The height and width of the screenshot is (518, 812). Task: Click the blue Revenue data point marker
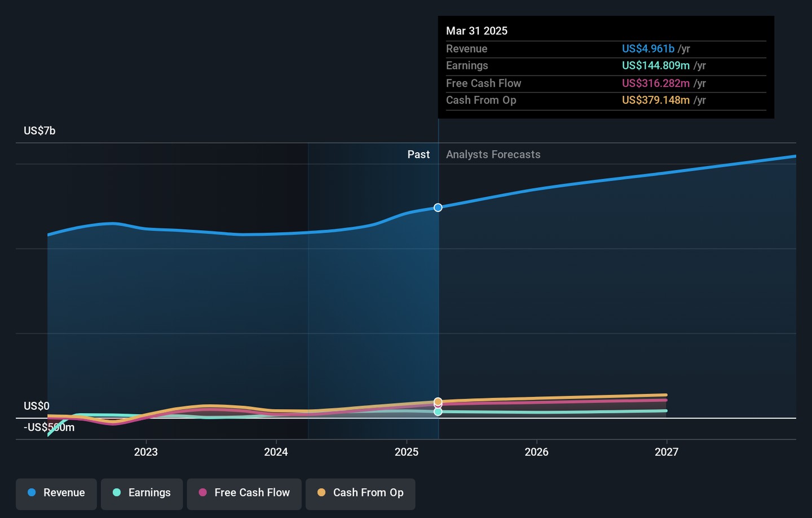click(x=438, y=208)
